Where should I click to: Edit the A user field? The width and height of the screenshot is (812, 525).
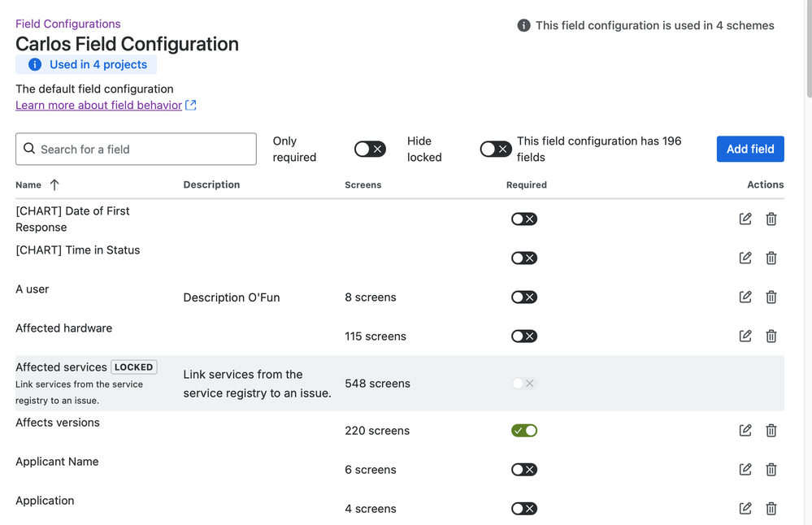745,297
